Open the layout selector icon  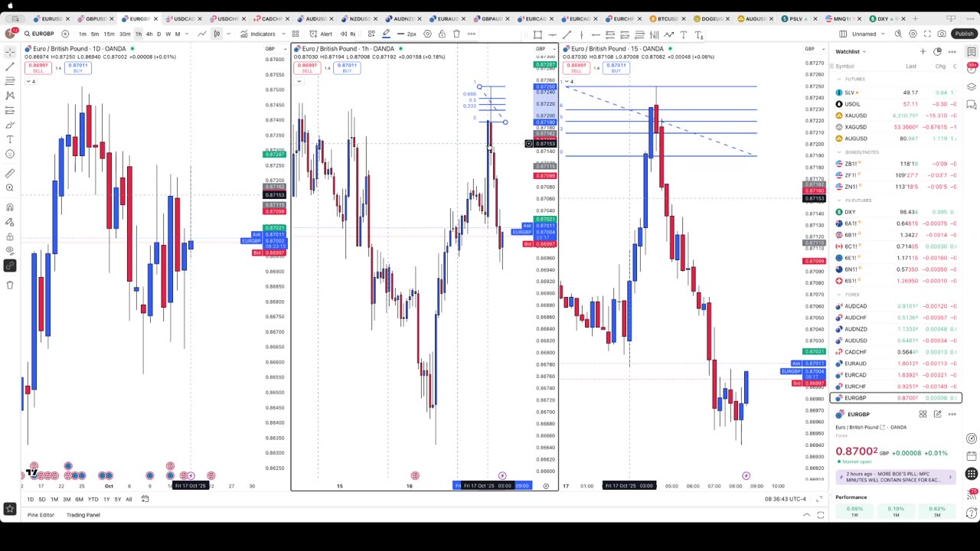(843, 34)
